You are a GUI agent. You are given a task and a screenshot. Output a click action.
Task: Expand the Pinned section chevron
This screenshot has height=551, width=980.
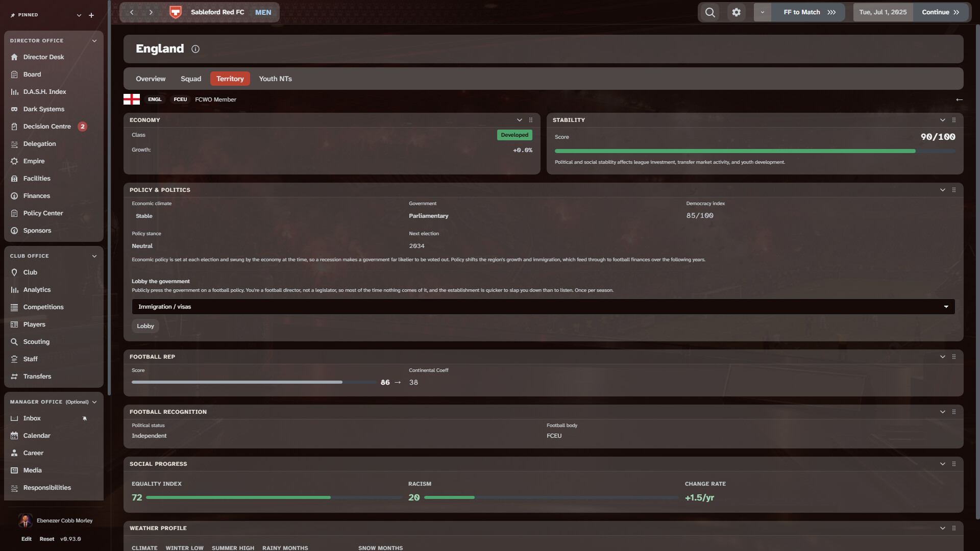point(79,15)
